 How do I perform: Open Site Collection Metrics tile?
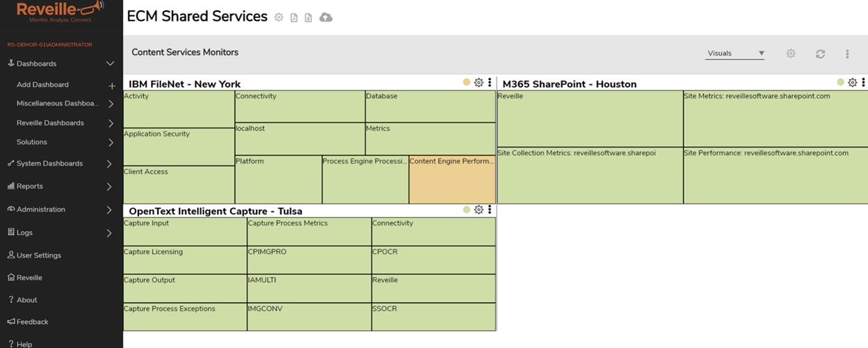coord(590,175)
